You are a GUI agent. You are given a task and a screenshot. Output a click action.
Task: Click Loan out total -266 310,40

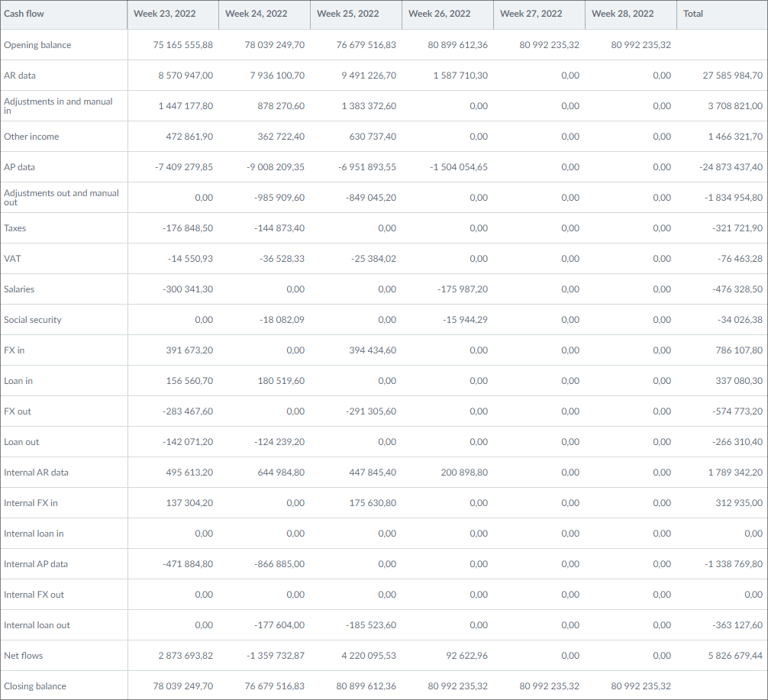[736, 442]
